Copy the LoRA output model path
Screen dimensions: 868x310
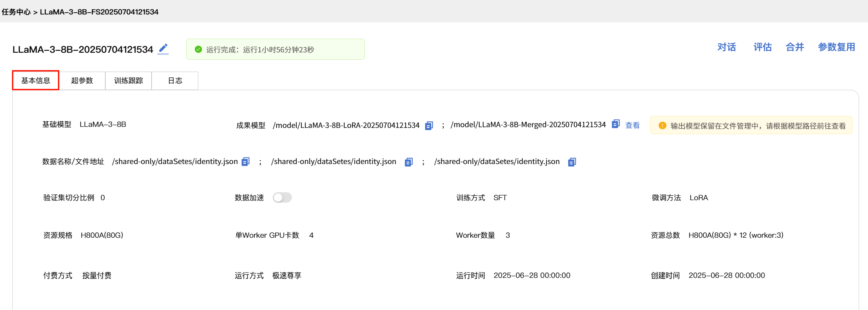[x=429, y=125]
